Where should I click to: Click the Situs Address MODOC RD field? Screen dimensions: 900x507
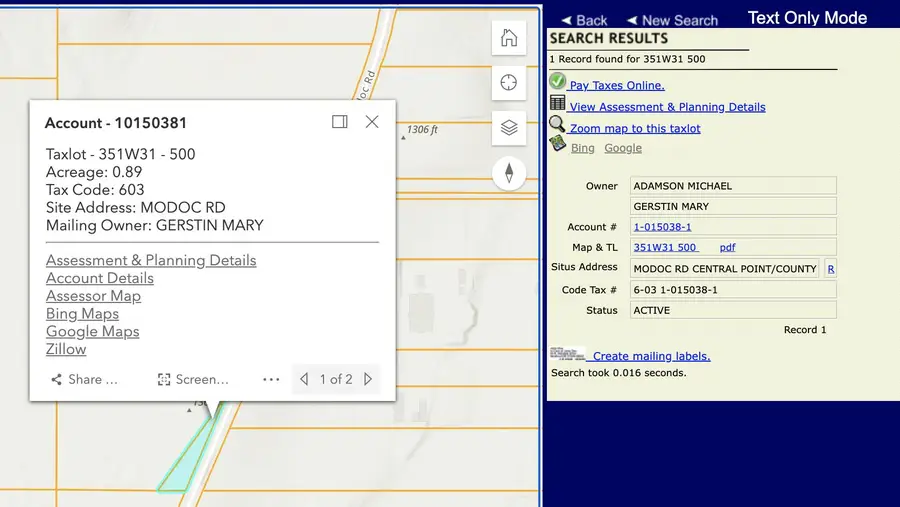[724, 269]
